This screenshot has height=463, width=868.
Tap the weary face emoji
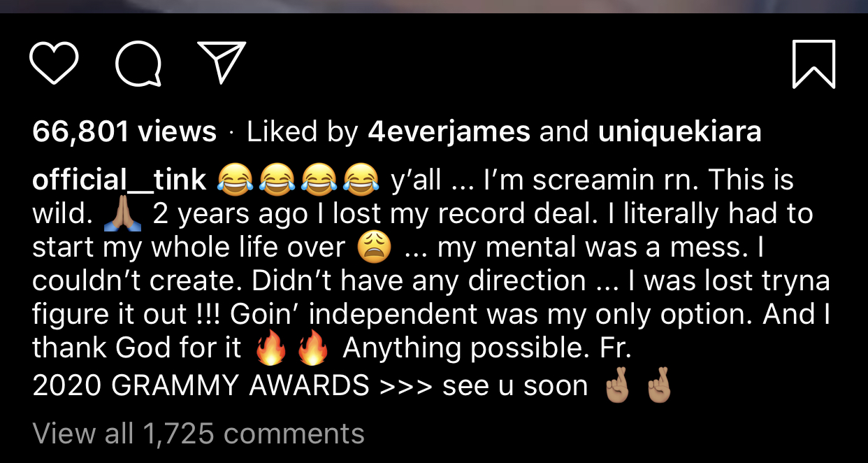coord(374,247)
